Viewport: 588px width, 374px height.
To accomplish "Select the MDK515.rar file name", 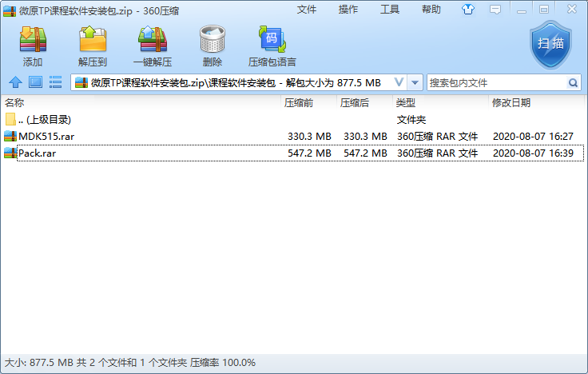I will (x=46, y=136).
